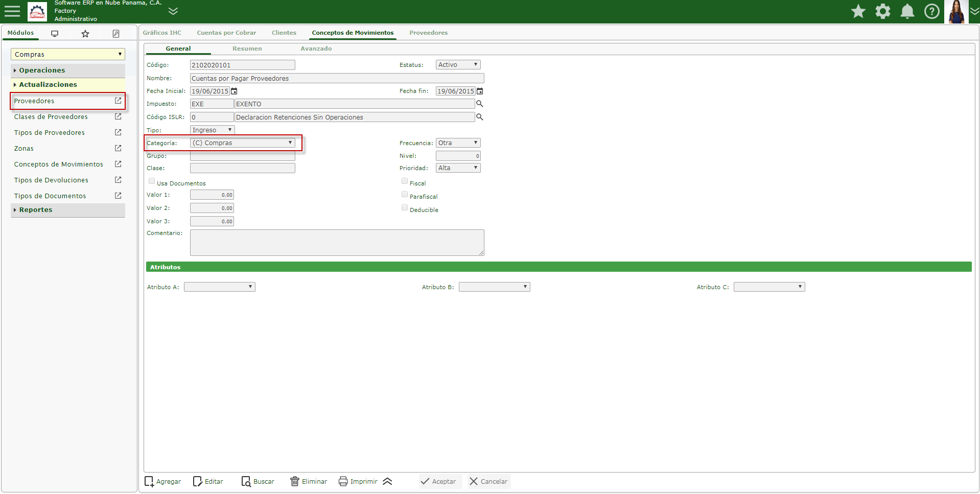Open the hamburger main menu
This screenshot has height=494, width=980.
coord(12,11)
